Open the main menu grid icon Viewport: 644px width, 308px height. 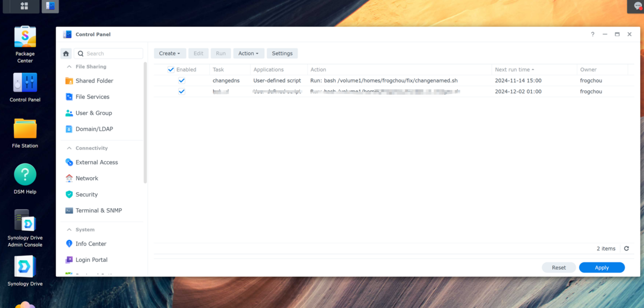coord(24,6)
